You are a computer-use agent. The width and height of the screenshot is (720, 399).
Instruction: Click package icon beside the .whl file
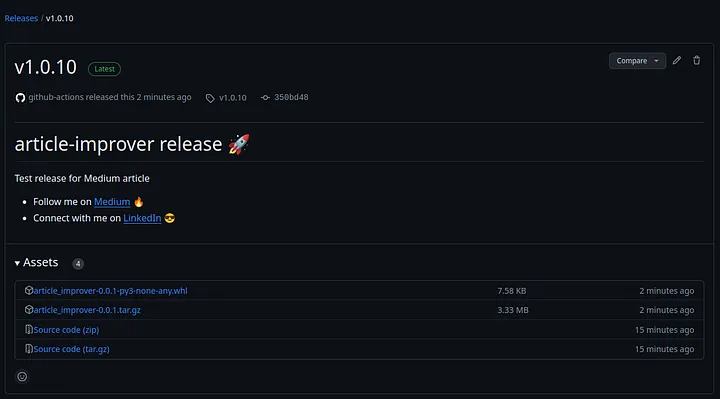[x=29, y=290]
